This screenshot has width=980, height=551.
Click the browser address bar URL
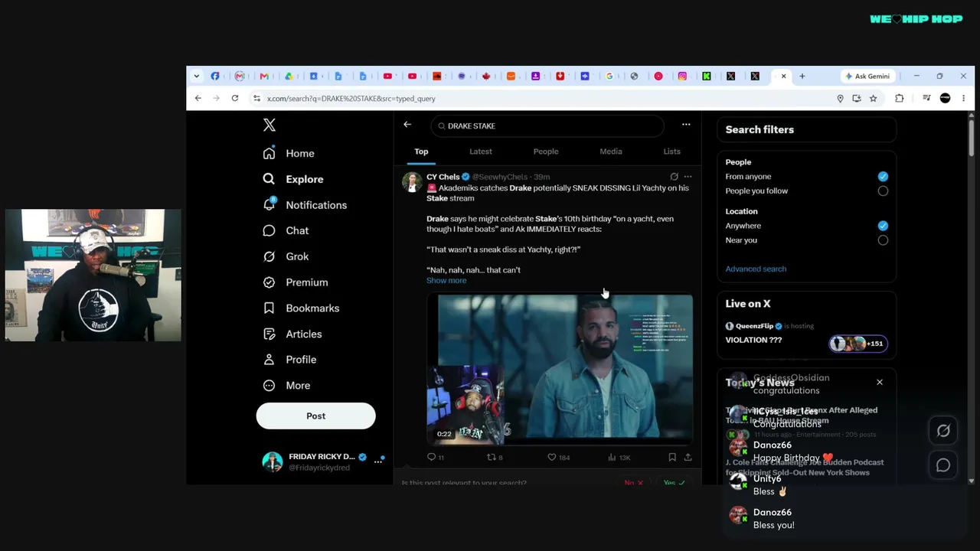point(351,99)
